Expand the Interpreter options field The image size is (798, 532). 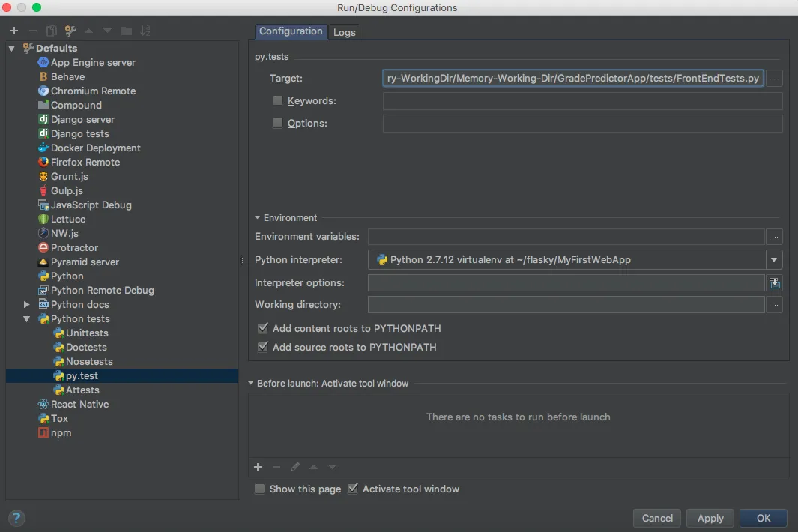click(775, 283)
